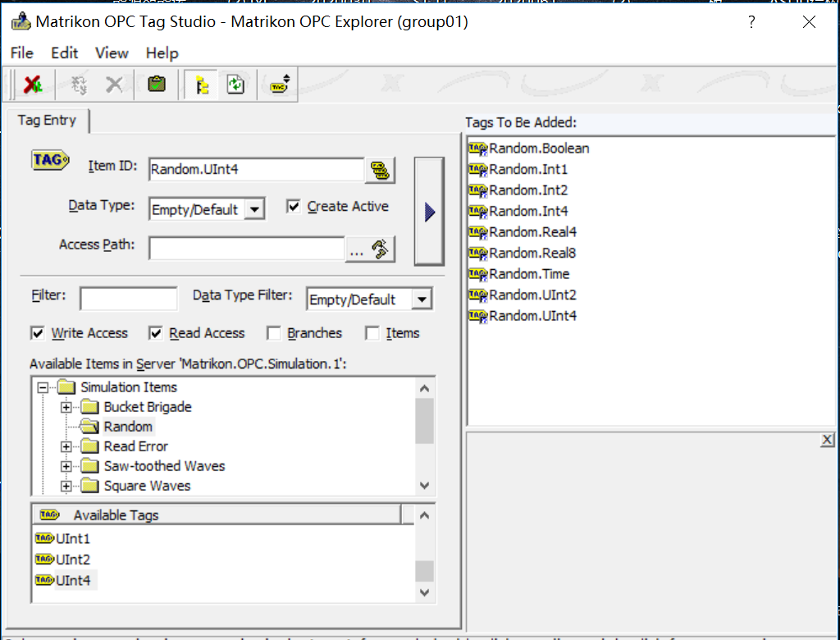Select the Random folder in tree

click(x=128, y=427)
